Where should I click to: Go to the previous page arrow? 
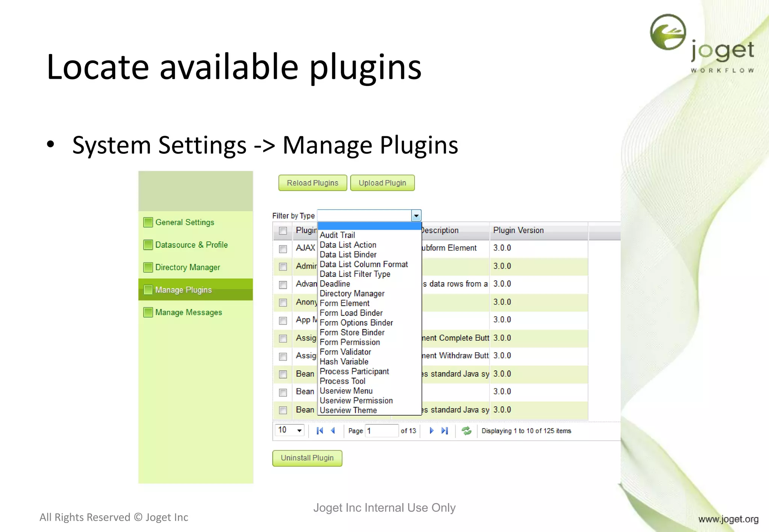coord(333,431)
